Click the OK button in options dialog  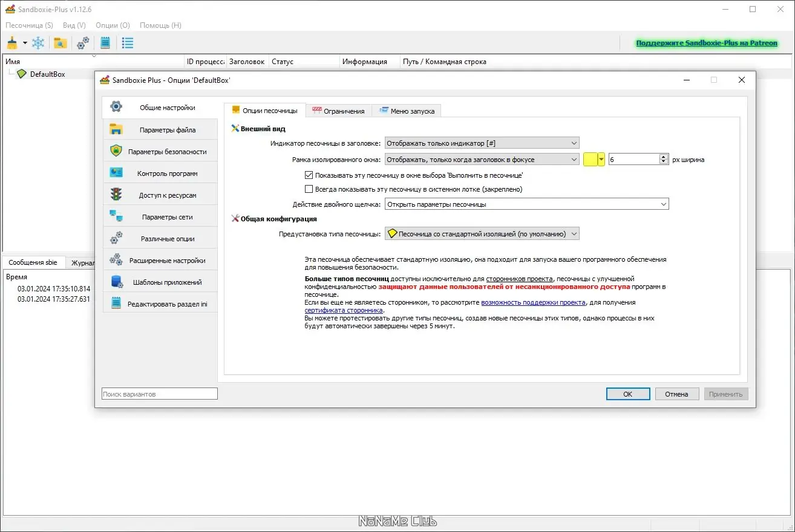pyautogui.click(x=628, y=394)
